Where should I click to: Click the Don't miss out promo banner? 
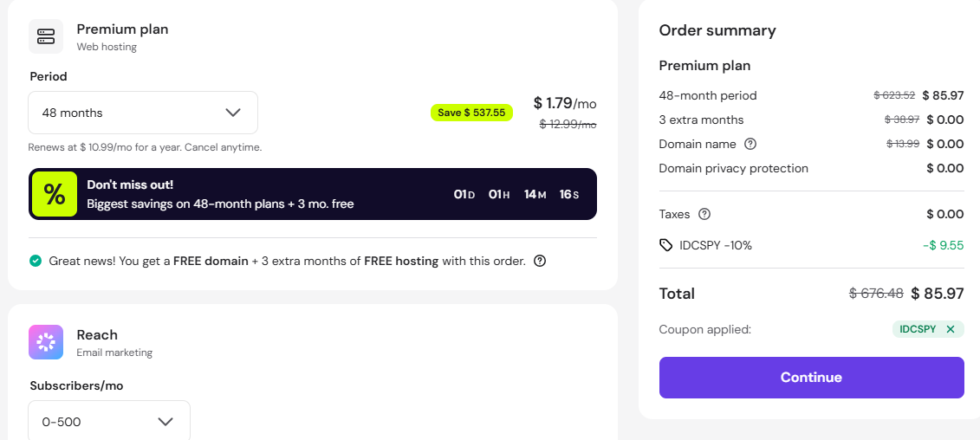click(260, 194)
